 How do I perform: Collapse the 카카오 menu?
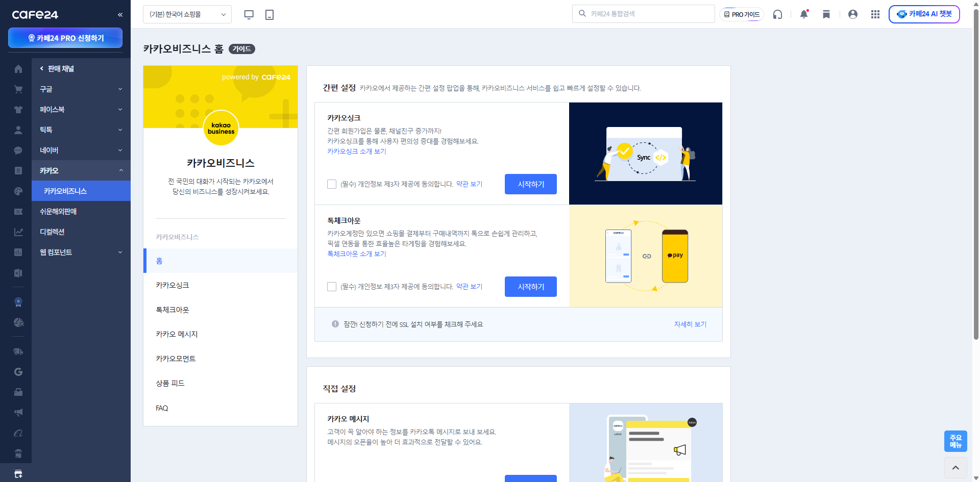coord(81,170)
